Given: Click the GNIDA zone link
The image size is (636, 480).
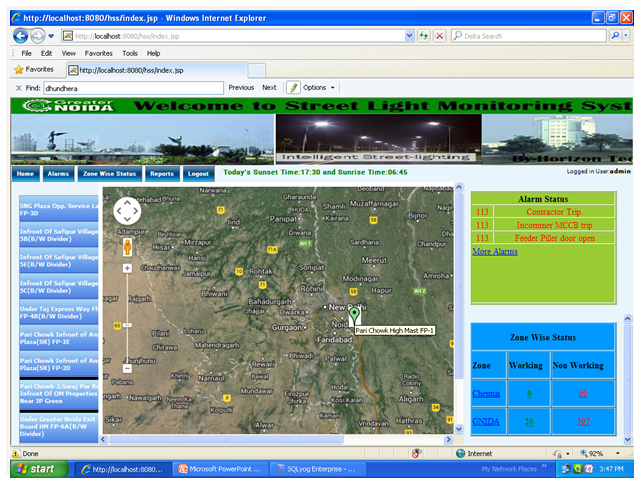Looking at the screenshot, I should click(487, 422).
